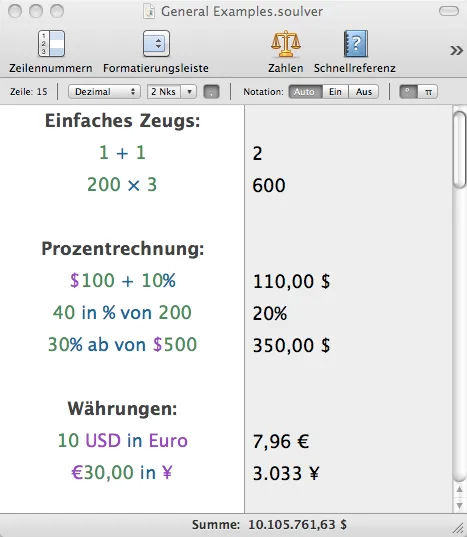Open the 2 Nks decimal places field

point(164,92)
